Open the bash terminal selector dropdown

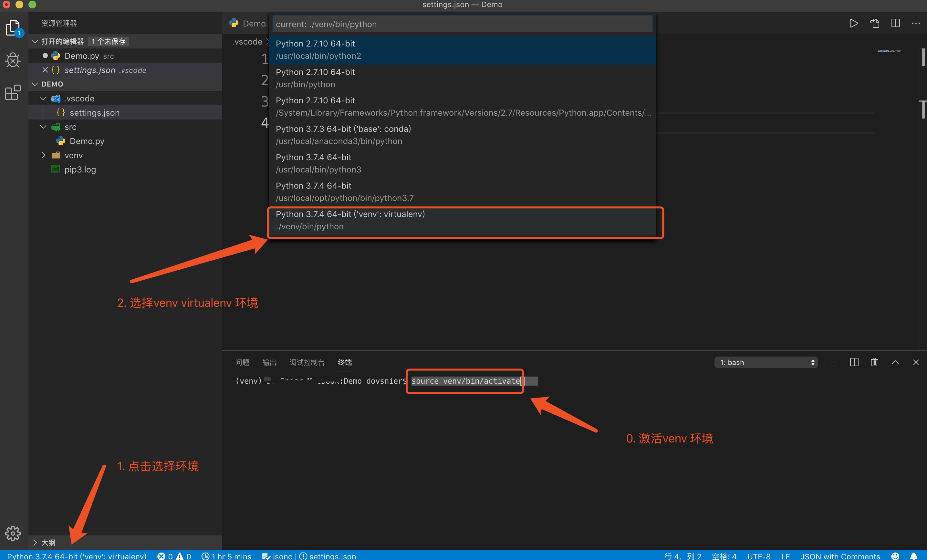pos(766,362)
